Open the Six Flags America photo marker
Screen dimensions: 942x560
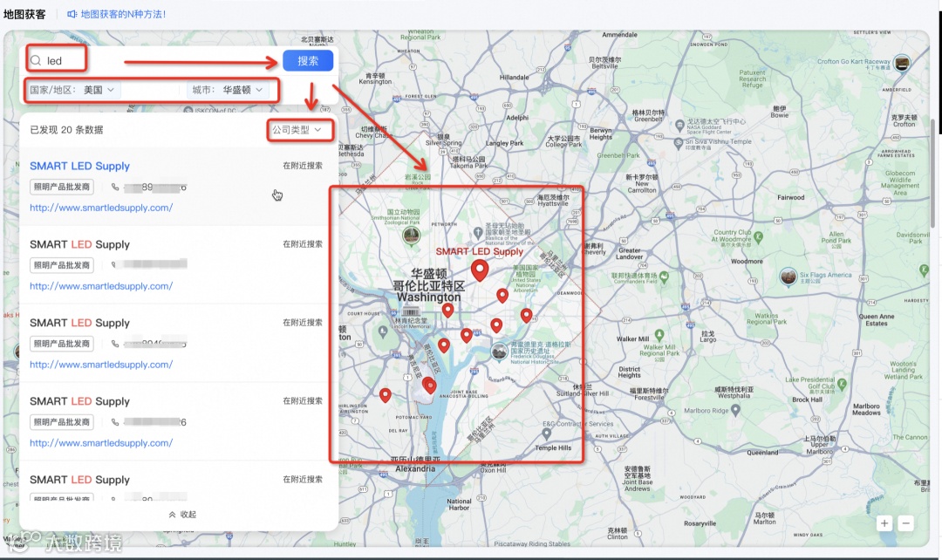(x=788, y=277)
